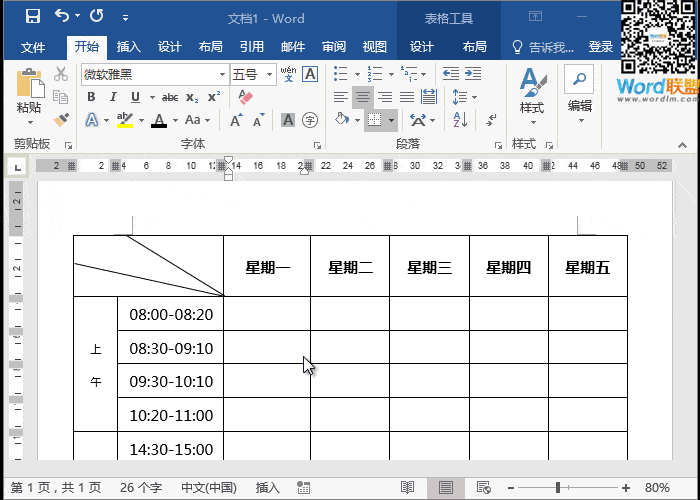Open the 插入 ribbon tab
The width and height of the screenshot is (700, 500).
tap(129, 47)
